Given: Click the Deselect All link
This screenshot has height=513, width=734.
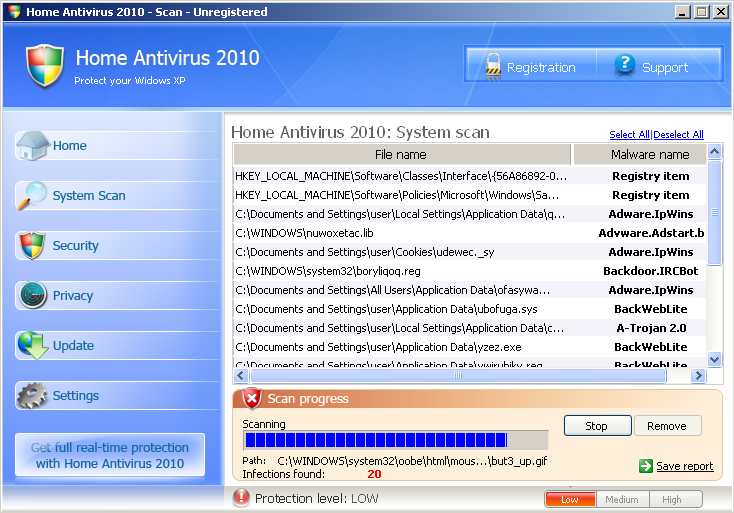Looking at the screenshot, I should [678, 135].
